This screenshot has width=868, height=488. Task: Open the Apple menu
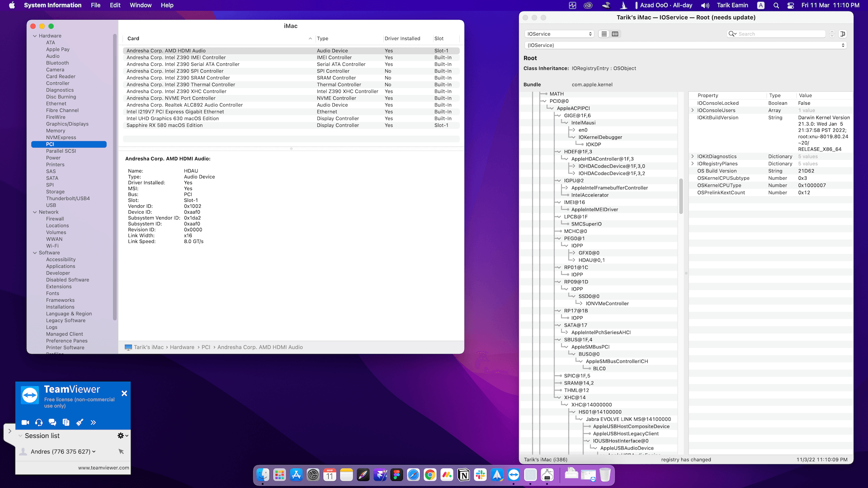(x=12, y=5)
